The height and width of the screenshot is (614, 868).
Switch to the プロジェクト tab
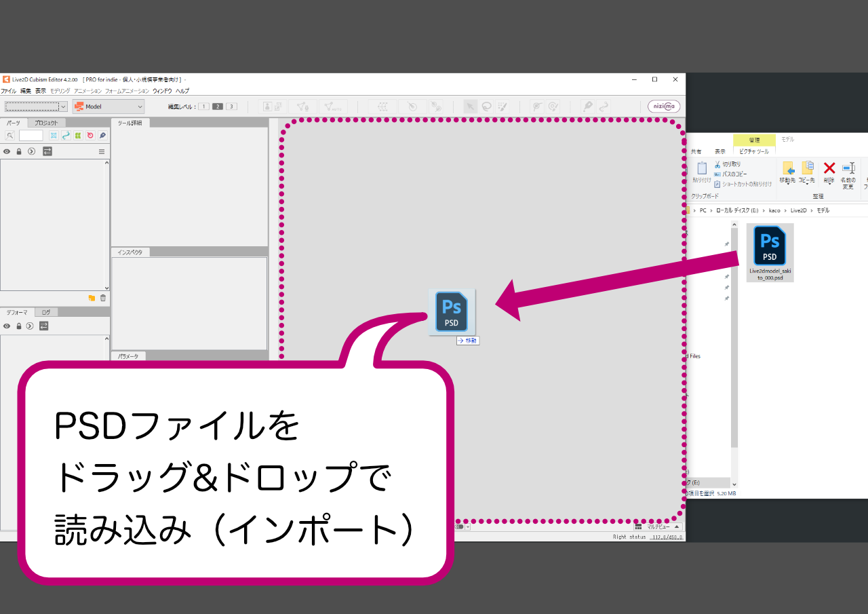point(46,123)
